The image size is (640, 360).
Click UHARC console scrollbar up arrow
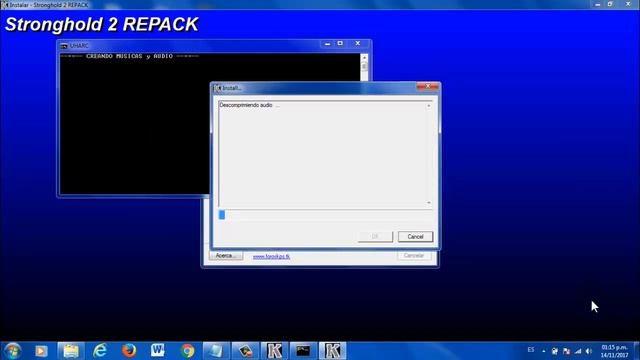[x=364, y=58]
